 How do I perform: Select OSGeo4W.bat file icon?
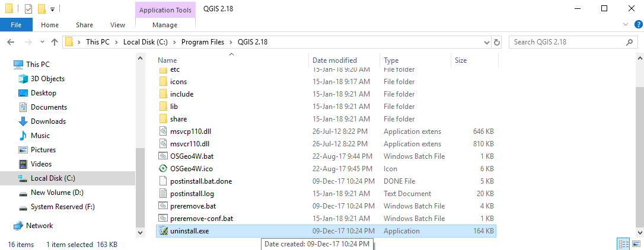pos(163,156)
